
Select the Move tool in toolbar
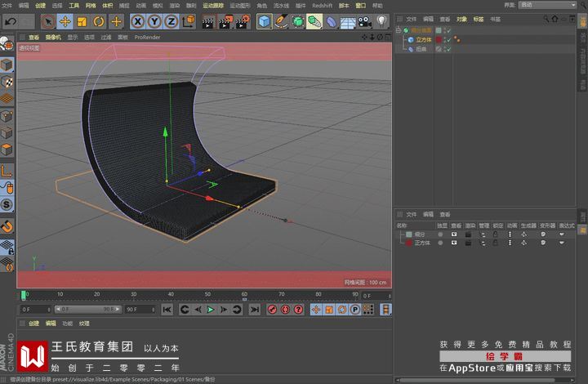pyautogui.click(x=65, y=21)
